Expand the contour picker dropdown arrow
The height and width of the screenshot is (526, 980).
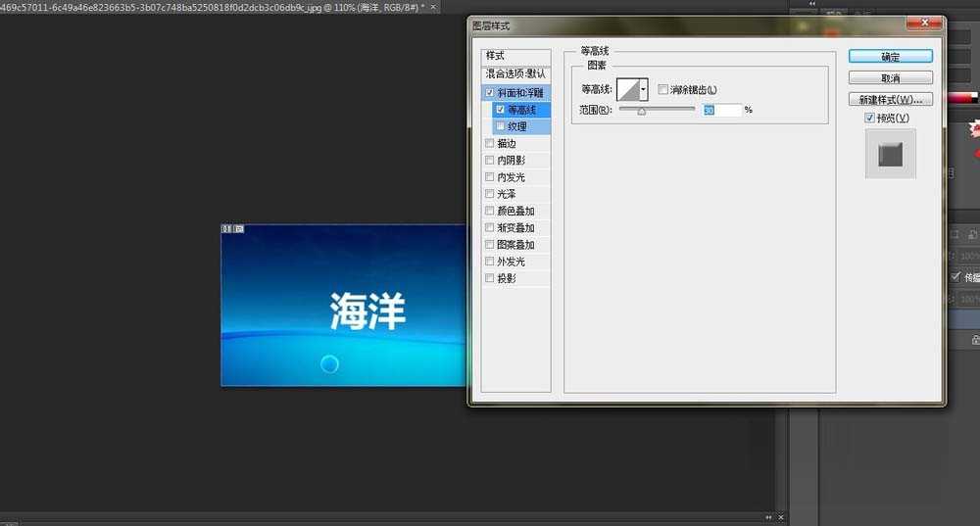point(644,90)
